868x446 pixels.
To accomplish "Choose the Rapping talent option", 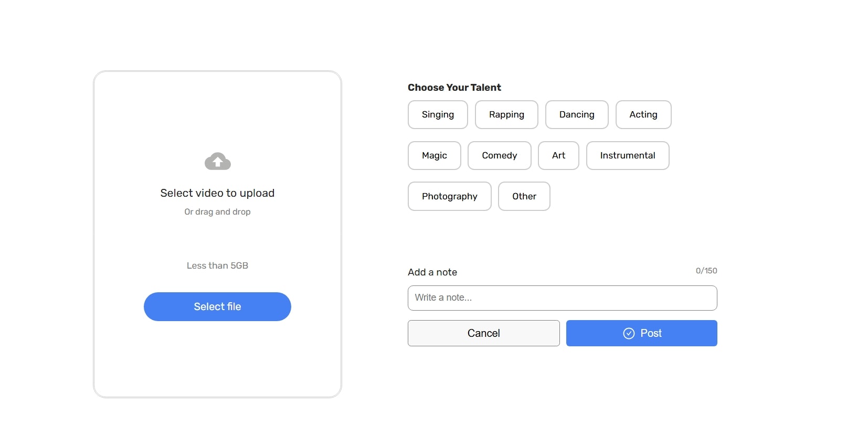I will pyautogui.click(x=506, y=114).
